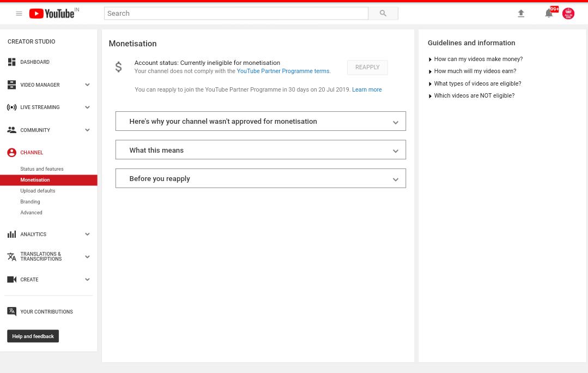Open YouTube Partner Programme terms link
The image size is (588, 373).
[x=283, y=71]
